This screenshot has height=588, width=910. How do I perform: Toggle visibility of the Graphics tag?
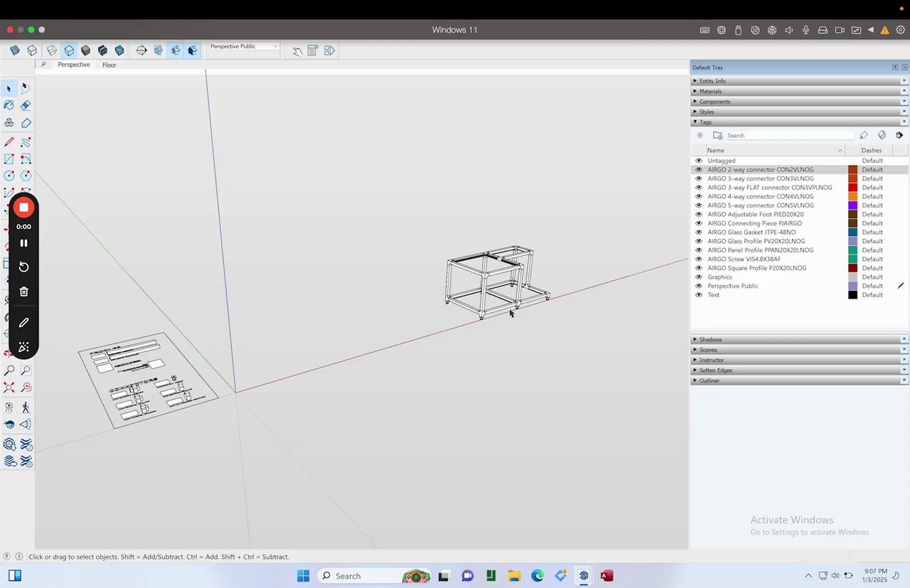coord(699,277)
